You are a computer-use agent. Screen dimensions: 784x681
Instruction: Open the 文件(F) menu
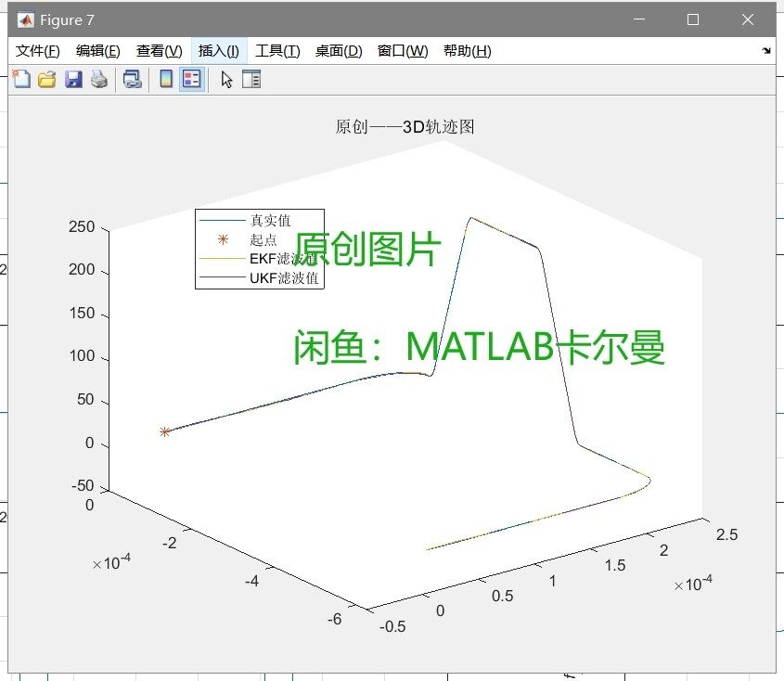pos(37,50)
